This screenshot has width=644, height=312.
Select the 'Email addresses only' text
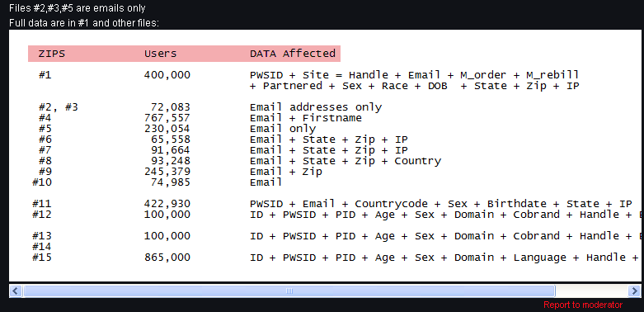[x=316, y=107]
